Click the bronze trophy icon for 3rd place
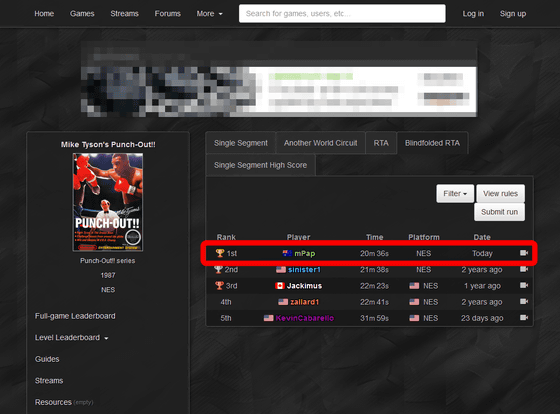This screenshot has width=560, height=414. pyautogui.click(x=219, y=285)
